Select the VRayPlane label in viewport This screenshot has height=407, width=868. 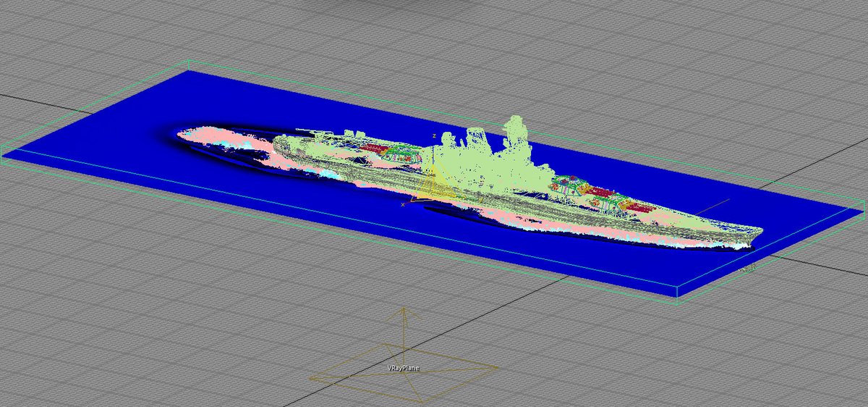pyautogui.click(x=403, y=368)
